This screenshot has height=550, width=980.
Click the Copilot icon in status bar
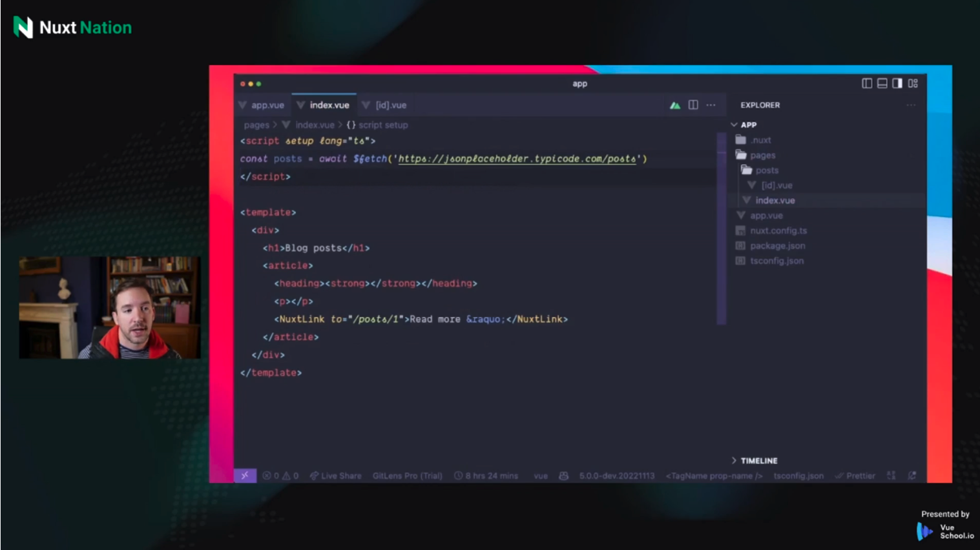click(563, 476)
